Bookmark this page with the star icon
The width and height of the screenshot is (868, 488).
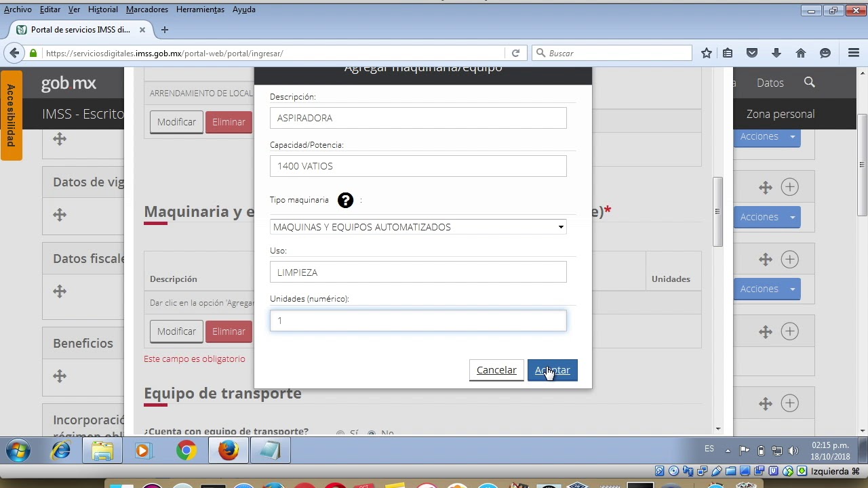[707, 53]
